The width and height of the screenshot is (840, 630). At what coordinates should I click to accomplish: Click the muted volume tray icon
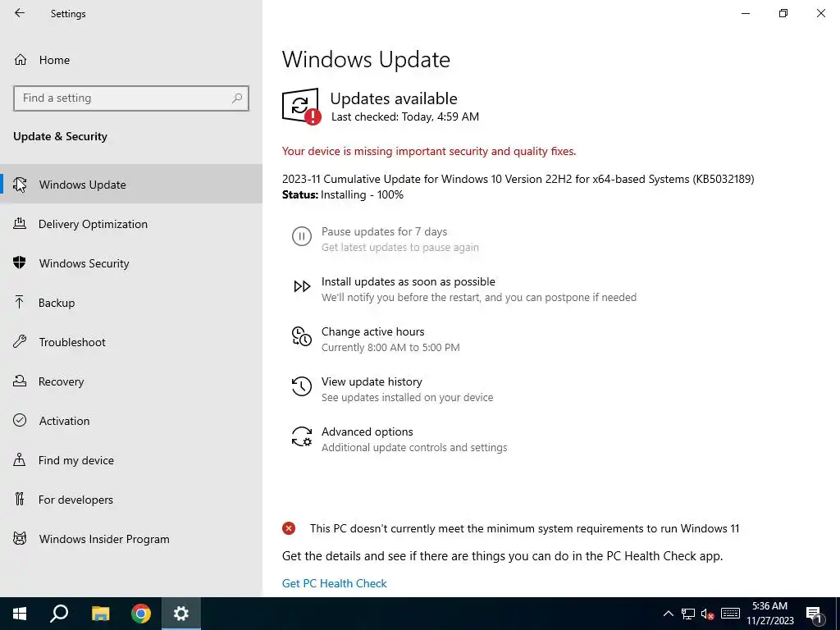708,614
